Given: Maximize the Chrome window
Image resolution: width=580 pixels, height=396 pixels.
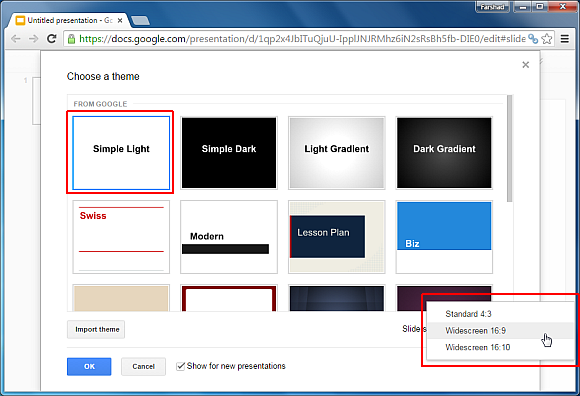Looking at the screenshot, I should (540, 7).
